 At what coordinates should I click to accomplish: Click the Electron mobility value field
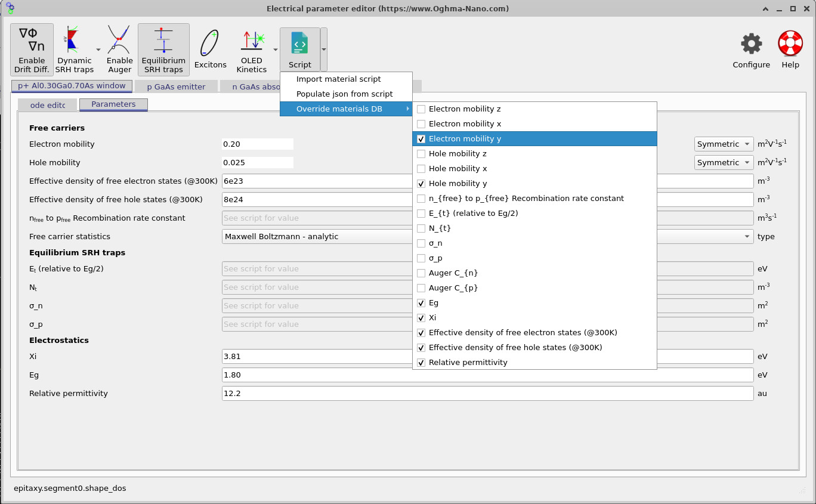pyautogui.click(x=258, y=144)
